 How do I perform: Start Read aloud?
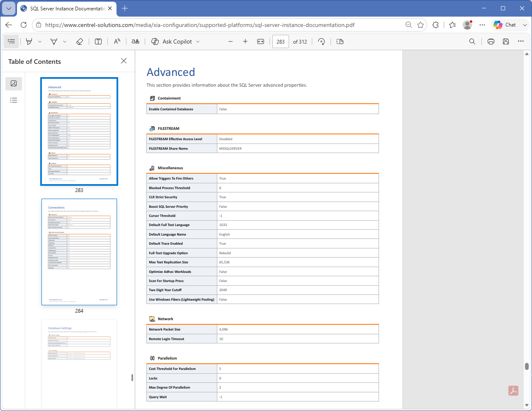117,41
